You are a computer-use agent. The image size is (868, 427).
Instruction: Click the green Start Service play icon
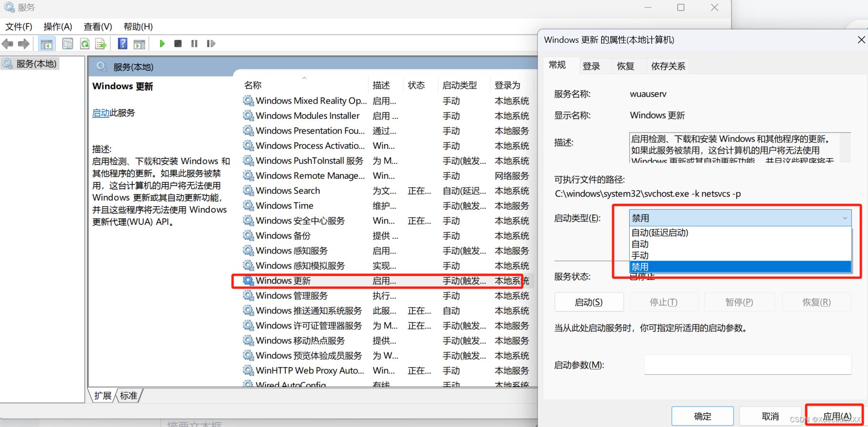pos(162,44)
